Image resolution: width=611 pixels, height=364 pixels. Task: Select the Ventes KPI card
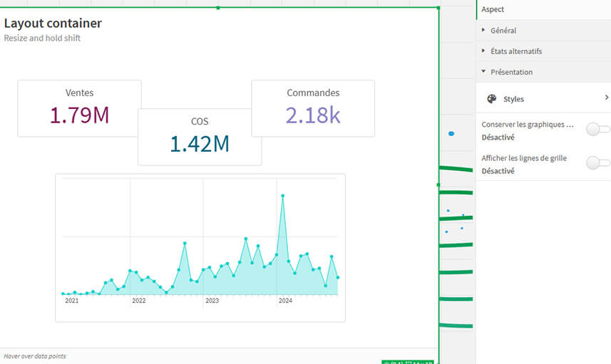(79, 108)
